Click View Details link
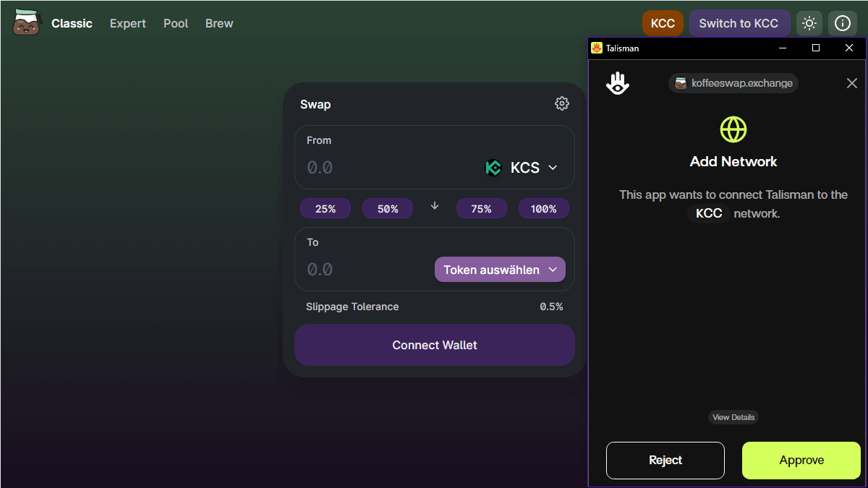This screenshot has width=868, height=488. [733, 417]
